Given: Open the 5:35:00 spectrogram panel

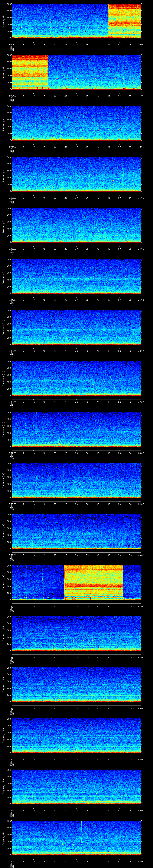Looking at the screenshot, I should coord(76,327).
